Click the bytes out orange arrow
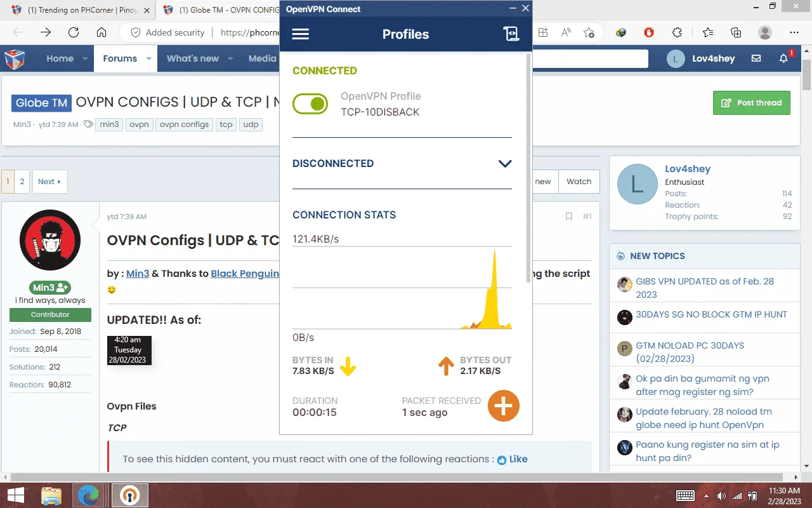Viewport: 812px width, 508px height. (x=446, y=366)
